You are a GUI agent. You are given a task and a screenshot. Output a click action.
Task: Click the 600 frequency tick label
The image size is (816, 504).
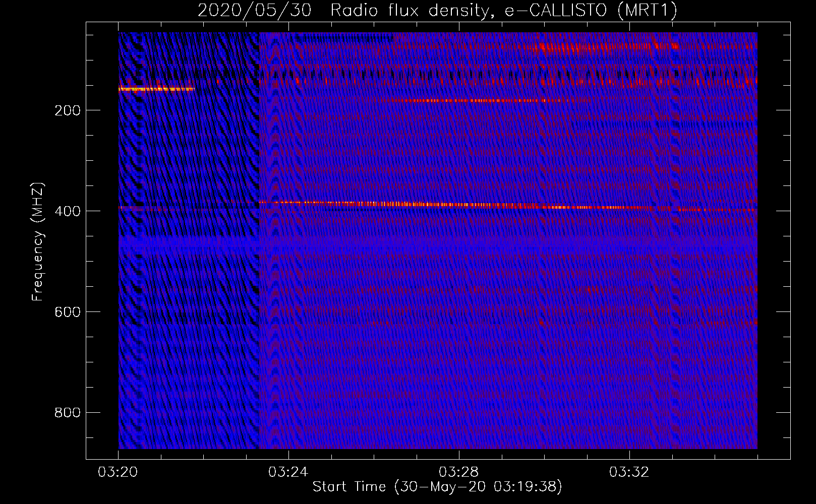tap(68, 312)
